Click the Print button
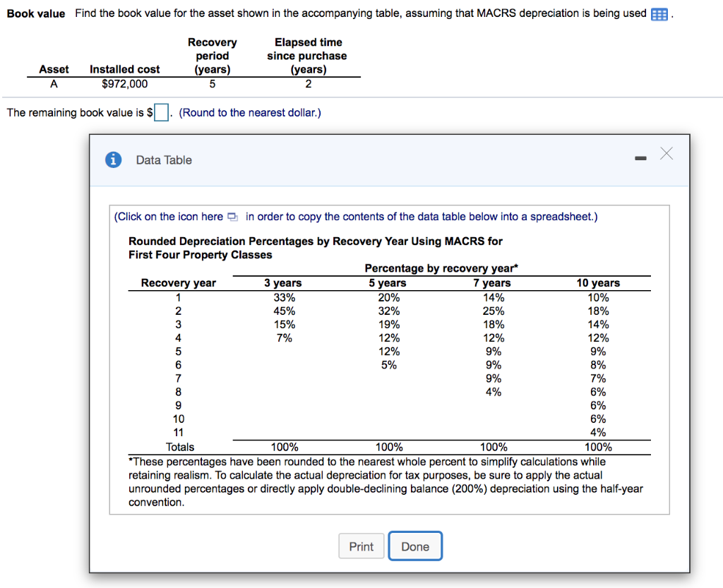The image size is (723, 588). [361, 546]
